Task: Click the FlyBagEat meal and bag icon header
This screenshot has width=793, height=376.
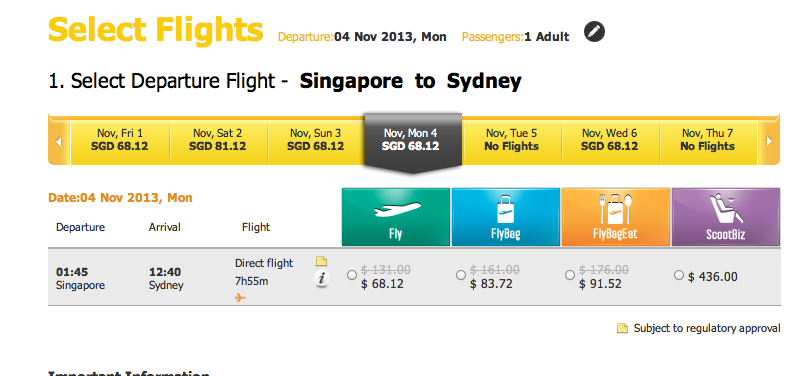Action: pyautogui.click(x=615, y=217)
